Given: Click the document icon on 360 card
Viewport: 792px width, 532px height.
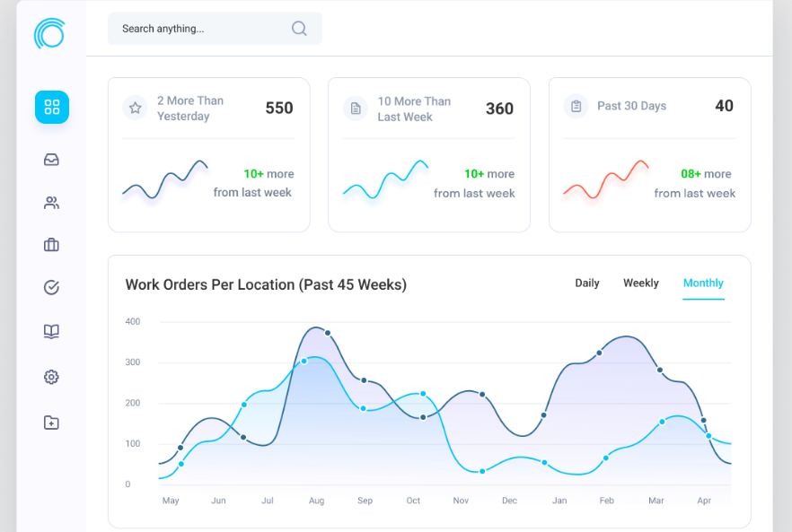Looking at the screenshot, I should 356,108.
